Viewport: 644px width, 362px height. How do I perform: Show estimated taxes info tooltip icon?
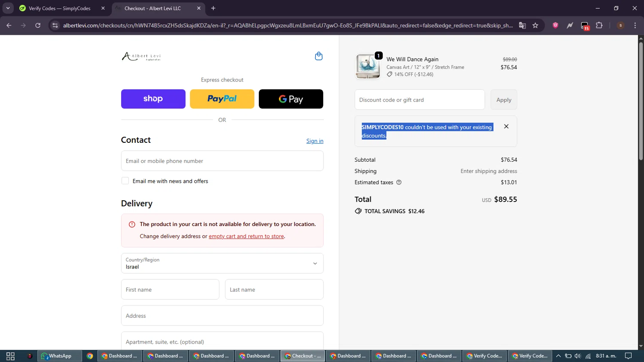tap(399, 182)
